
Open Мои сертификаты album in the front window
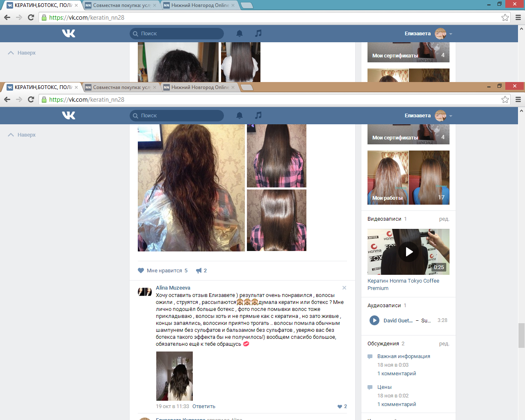tap(409, 134)
